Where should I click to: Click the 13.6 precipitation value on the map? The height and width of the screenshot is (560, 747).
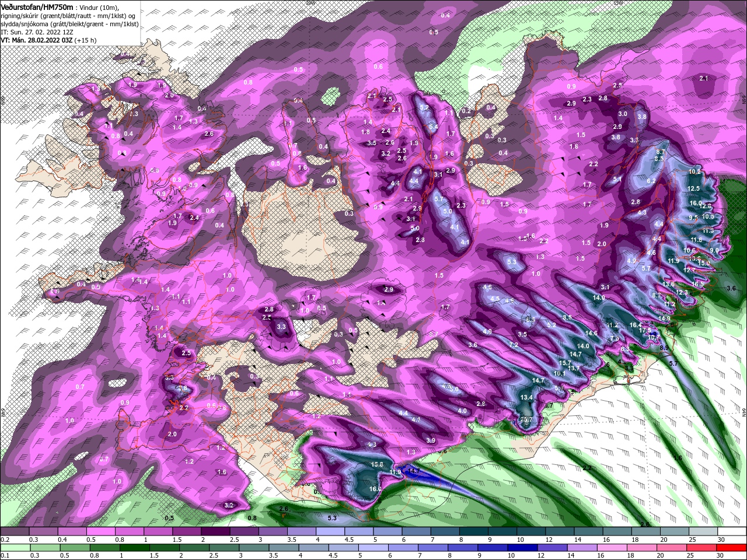(x=669, y=284)
